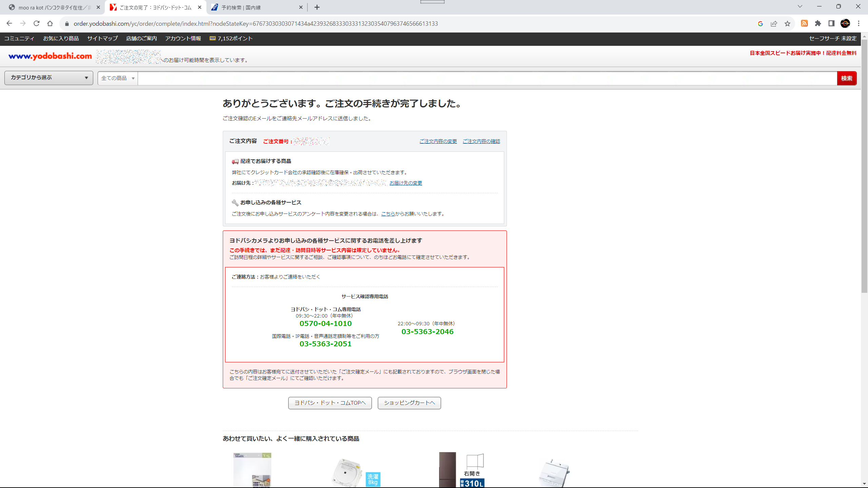Open お気に入り商品 in top bar
The width and height of the screenshot is (868, 488).
[x=61, y=38]
